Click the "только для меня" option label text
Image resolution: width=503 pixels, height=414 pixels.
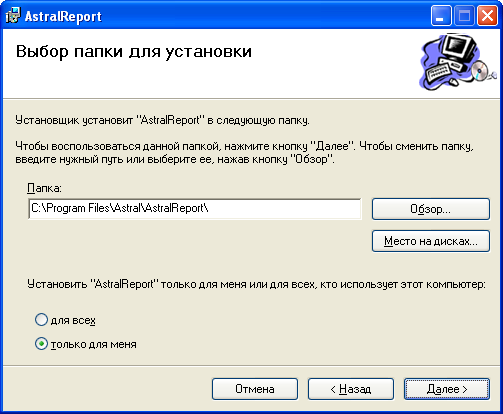(x=94, y=344)
